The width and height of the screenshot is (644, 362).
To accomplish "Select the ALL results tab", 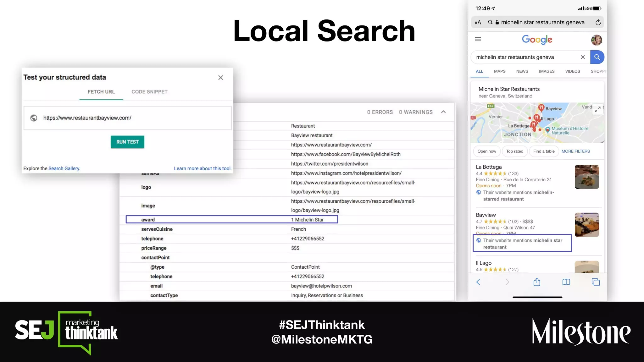I will click(x=480, y=71).
